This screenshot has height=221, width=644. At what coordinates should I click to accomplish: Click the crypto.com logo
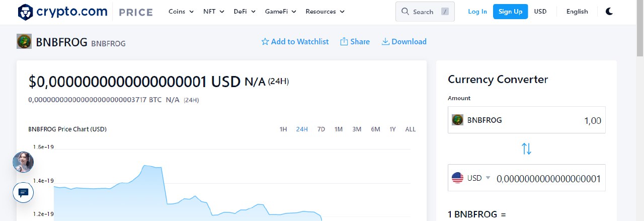point(62,12)
